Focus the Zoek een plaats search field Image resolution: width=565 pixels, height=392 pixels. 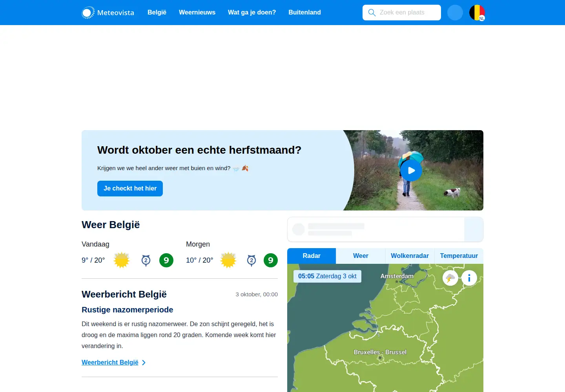click(x=402, y=13)
